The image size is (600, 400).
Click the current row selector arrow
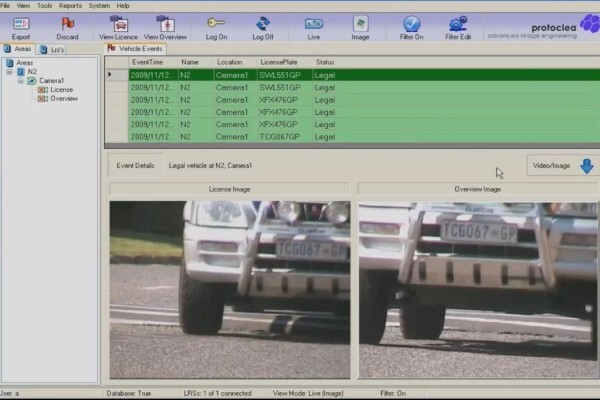[x=110, y=75]
